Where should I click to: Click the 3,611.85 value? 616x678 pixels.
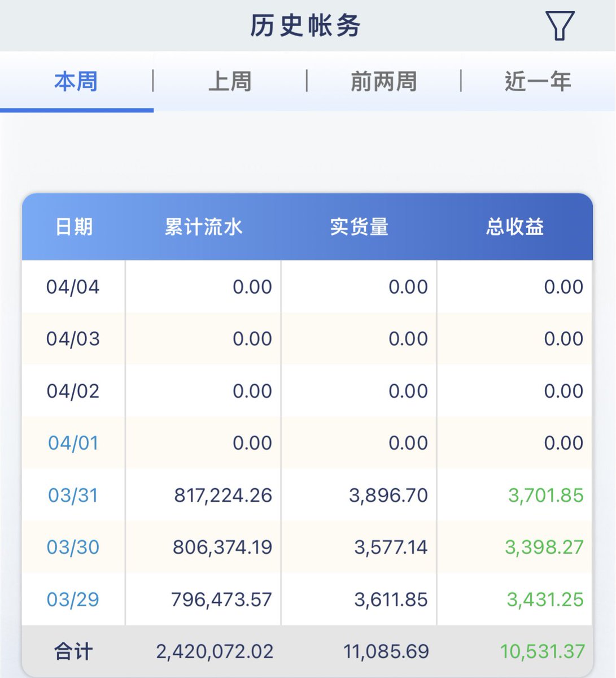click(x=391, y=599)
